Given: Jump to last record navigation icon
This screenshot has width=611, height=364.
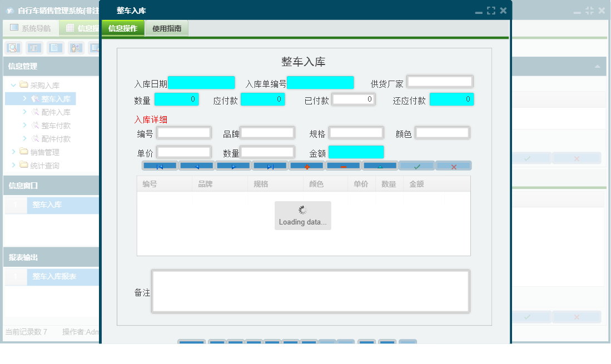Looking at the screenshot, I should tap(270, 165).
